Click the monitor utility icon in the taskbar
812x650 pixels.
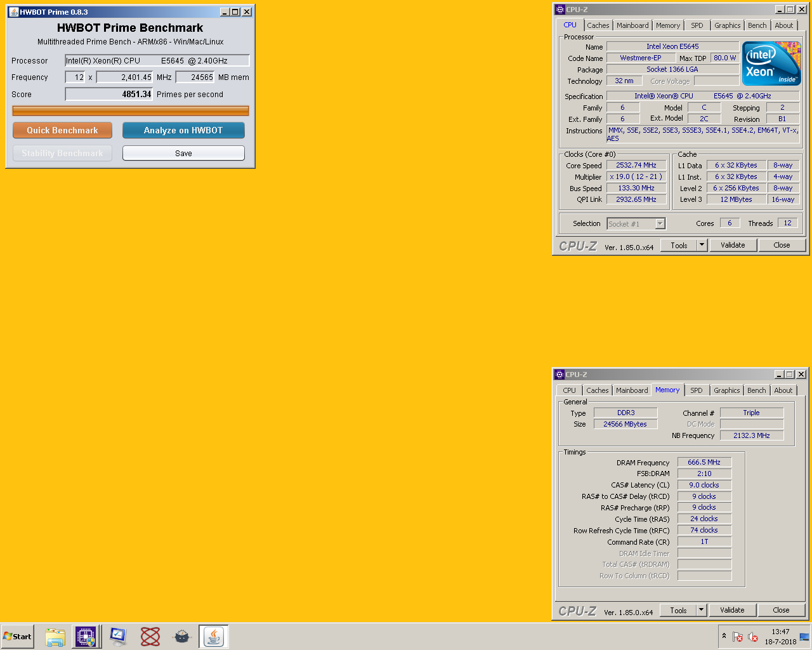(x=118, y=637)
